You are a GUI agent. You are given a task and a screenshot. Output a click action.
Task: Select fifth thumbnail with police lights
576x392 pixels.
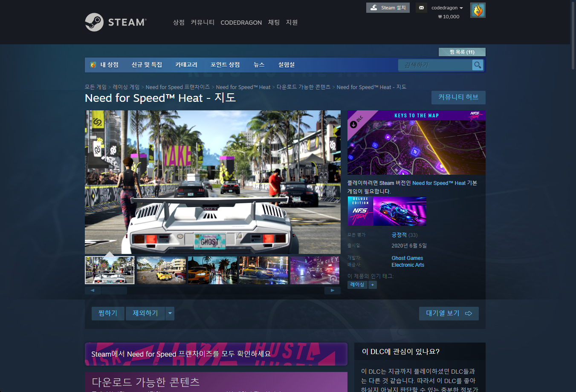(x=315, y=270)
